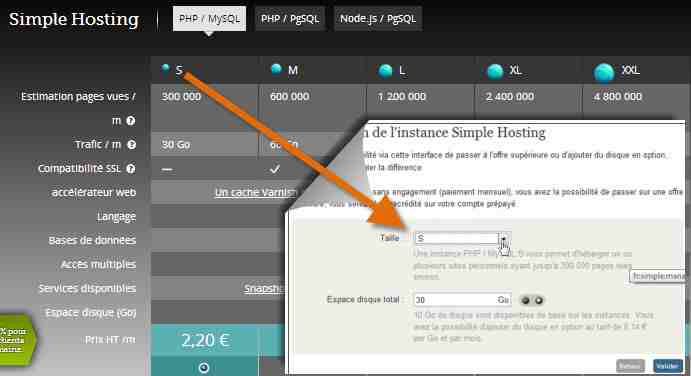Select the radio button under the 2,20 € price
Image resolution: width=691 pixels, height=376 pixels.
[204, 367]
